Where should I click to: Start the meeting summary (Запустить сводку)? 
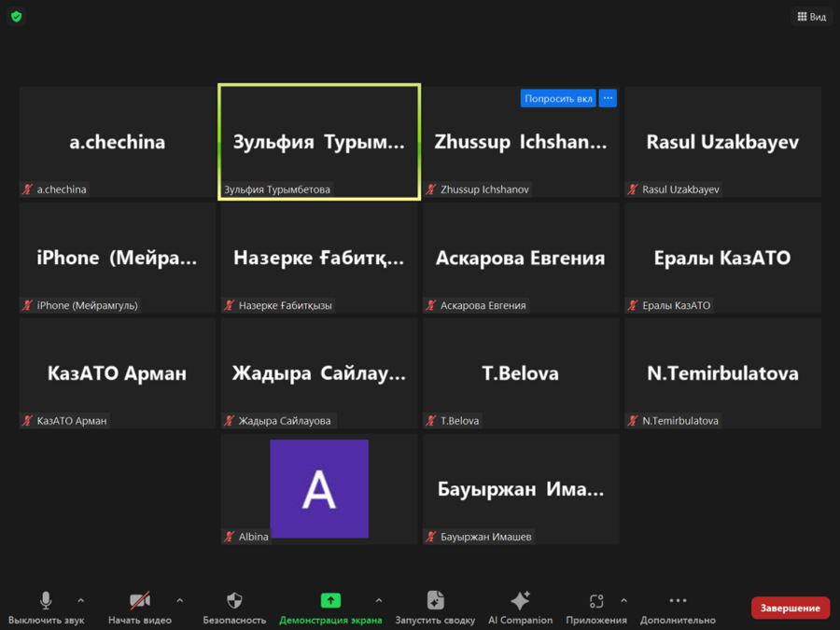(x=435, y=601)
